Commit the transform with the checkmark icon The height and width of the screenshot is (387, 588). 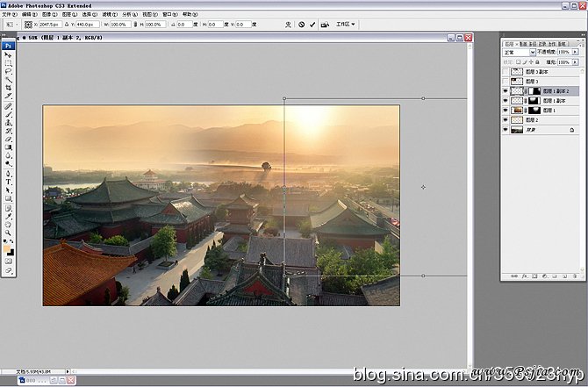[312, 25]
